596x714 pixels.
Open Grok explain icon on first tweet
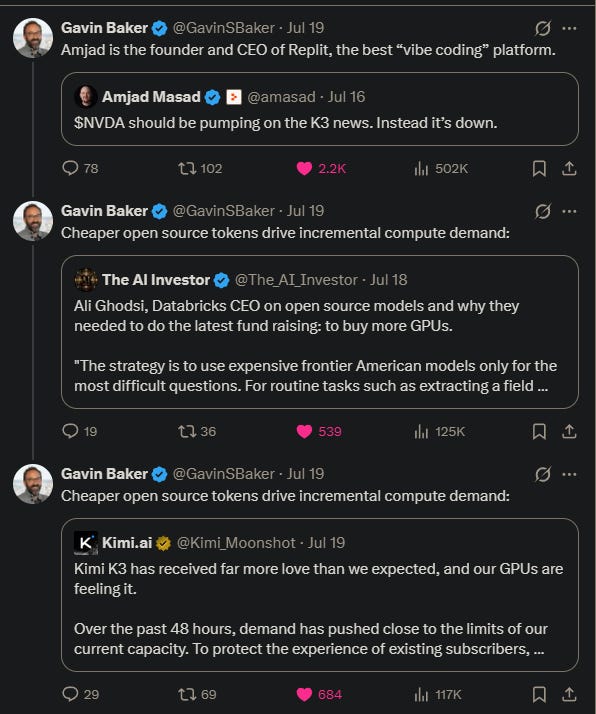pos(543,28)
